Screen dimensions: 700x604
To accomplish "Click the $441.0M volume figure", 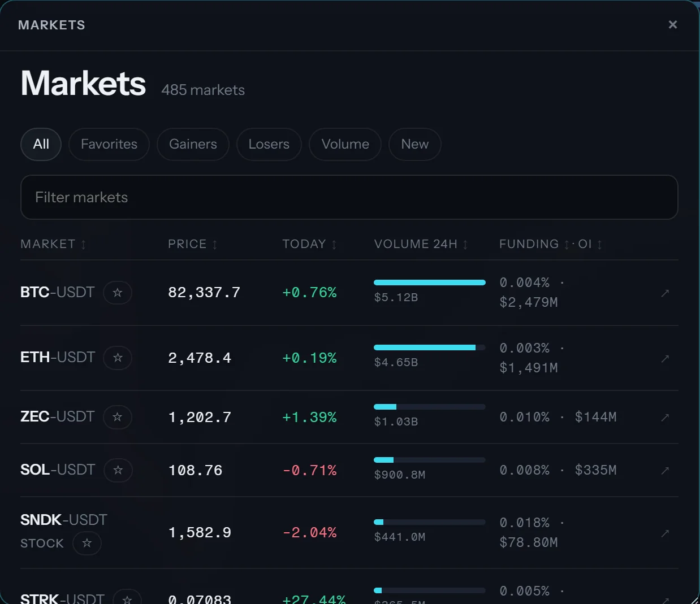I will pos(400,537).
